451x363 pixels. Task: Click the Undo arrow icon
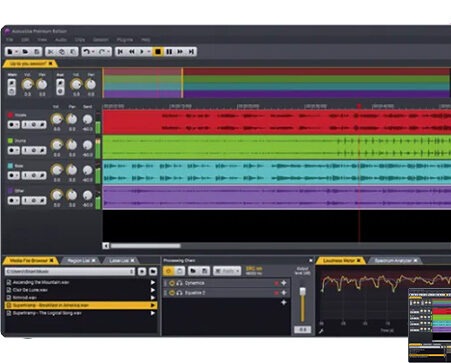(x=87, y=52)
